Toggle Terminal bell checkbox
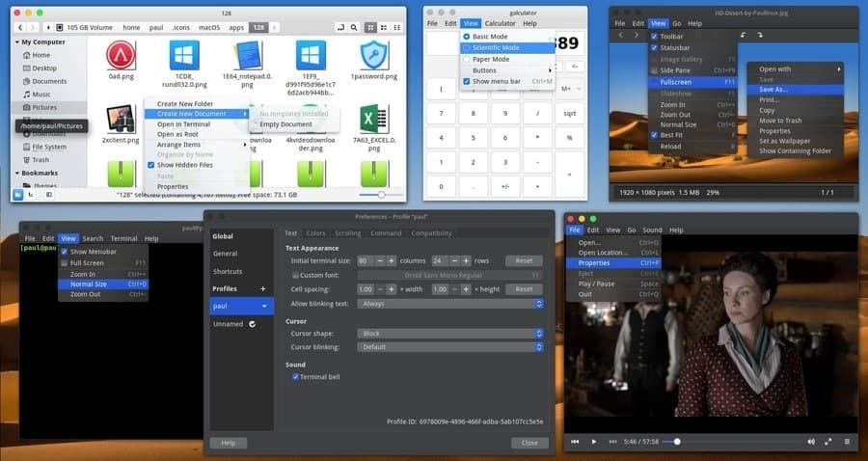This screenshot has height=461, width=868. point(295,377)
